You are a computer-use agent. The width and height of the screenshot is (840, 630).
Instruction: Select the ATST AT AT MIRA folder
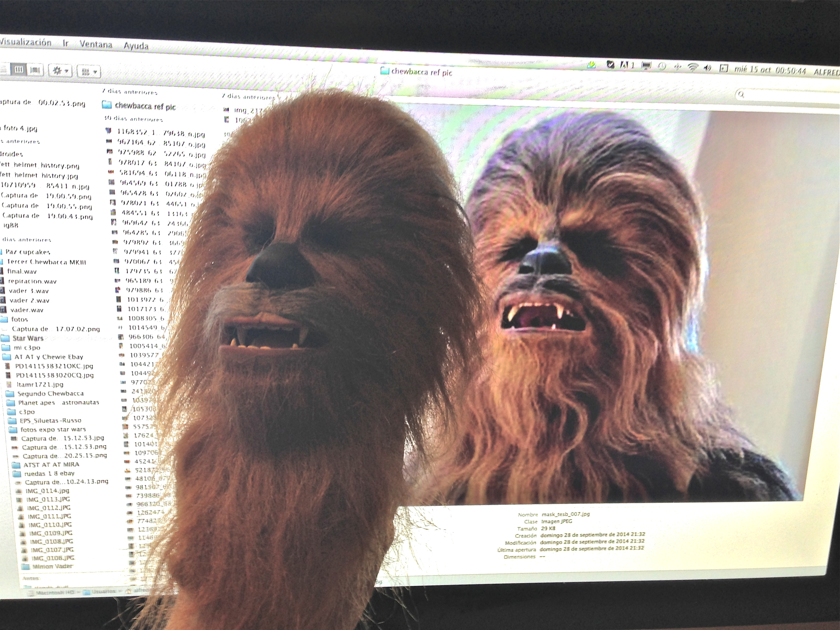pyautogui.click(x=46, y=464)
